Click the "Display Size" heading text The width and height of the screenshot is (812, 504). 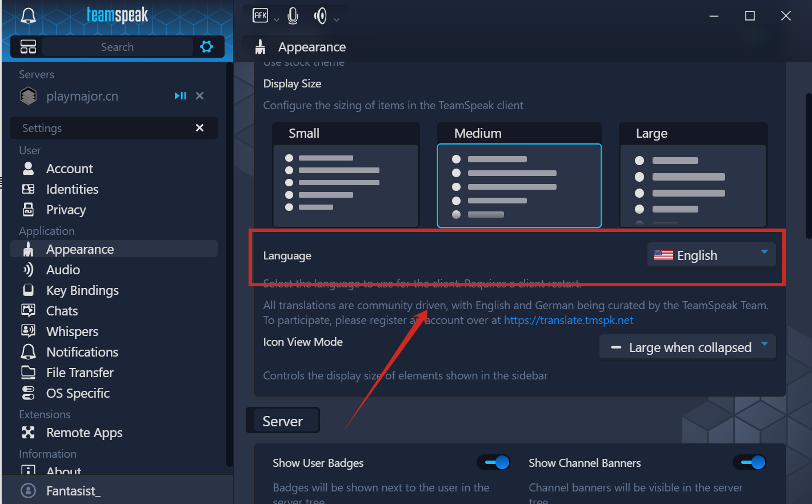click(x=292, y=83)
